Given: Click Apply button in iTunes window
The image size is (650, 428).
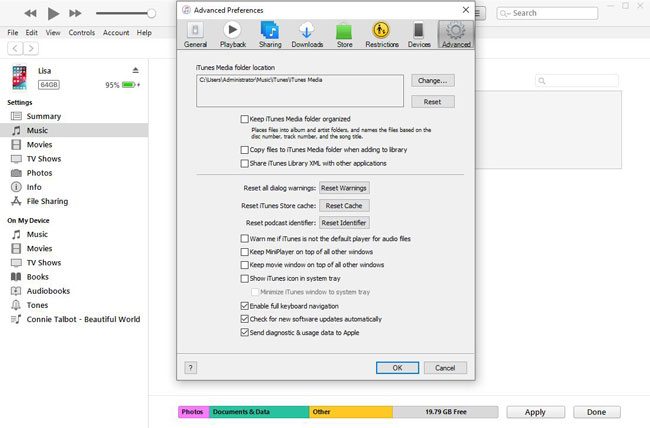Looking at the screenshot, I should click(x=535, y=412).
